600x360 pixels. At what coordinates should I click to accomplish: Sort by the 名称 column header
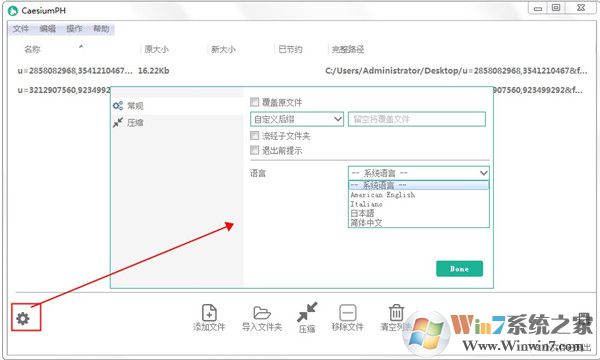click(33, 49)
